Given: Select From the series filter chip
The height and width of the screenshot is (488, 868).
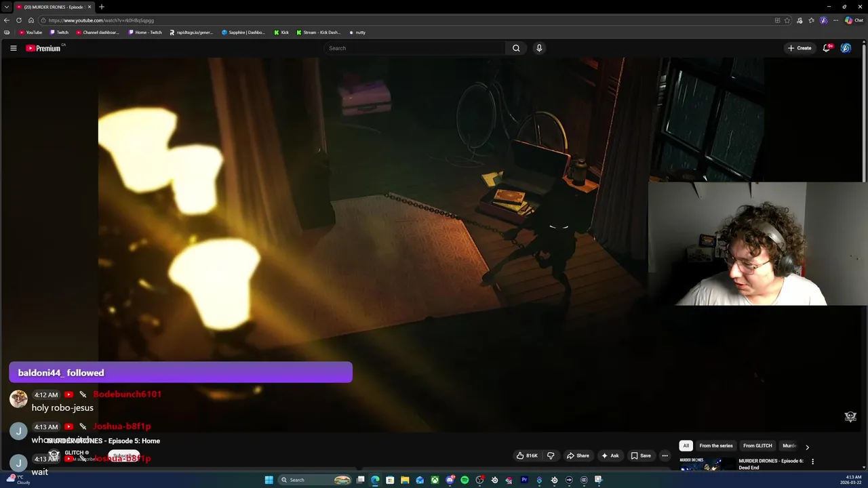Looking at the screenshot, I should click(x=716, y=445).
